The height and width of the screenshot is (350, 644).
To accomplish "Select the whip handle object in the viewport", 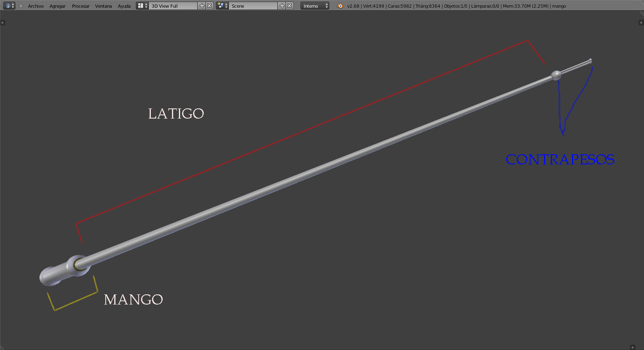I will point(59,272).
